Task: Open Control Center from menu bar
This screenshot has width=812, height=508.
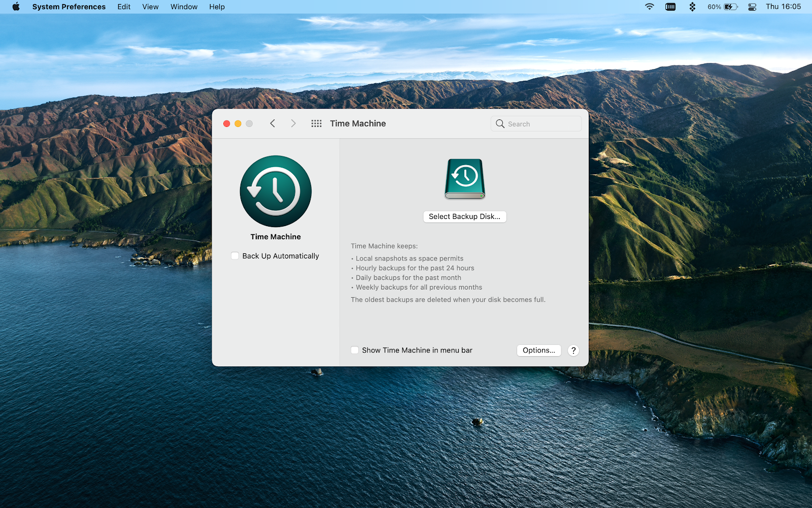Action: click(752, 7)
